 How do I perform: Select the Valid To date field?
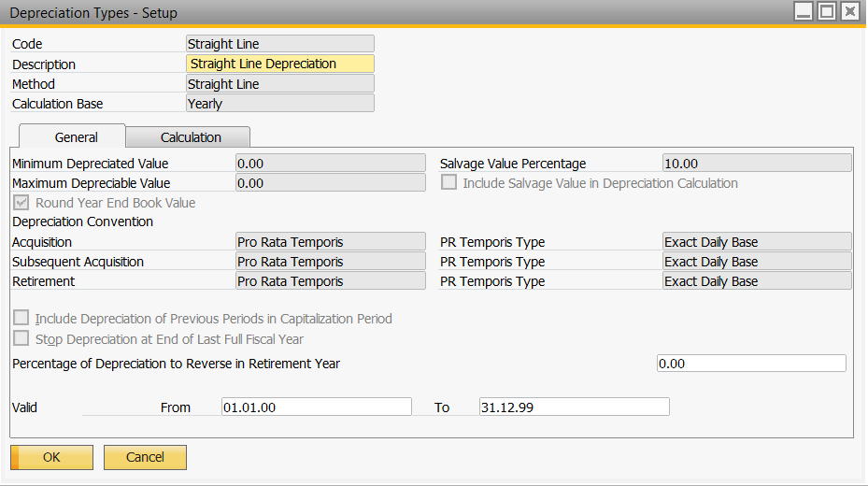click(x=574, y=407)
